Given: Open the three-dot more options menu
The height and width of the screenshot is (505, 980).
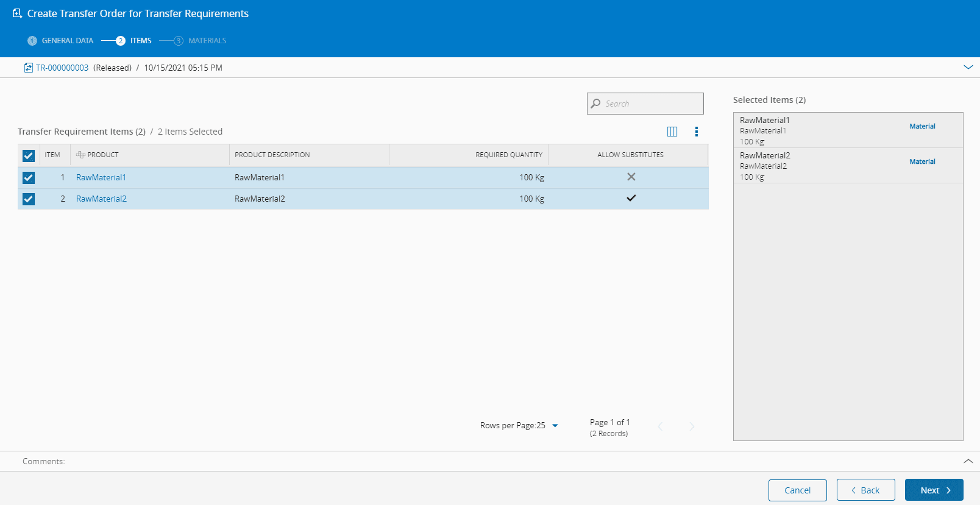Looking at the screenshot, I should click(696, 132).
